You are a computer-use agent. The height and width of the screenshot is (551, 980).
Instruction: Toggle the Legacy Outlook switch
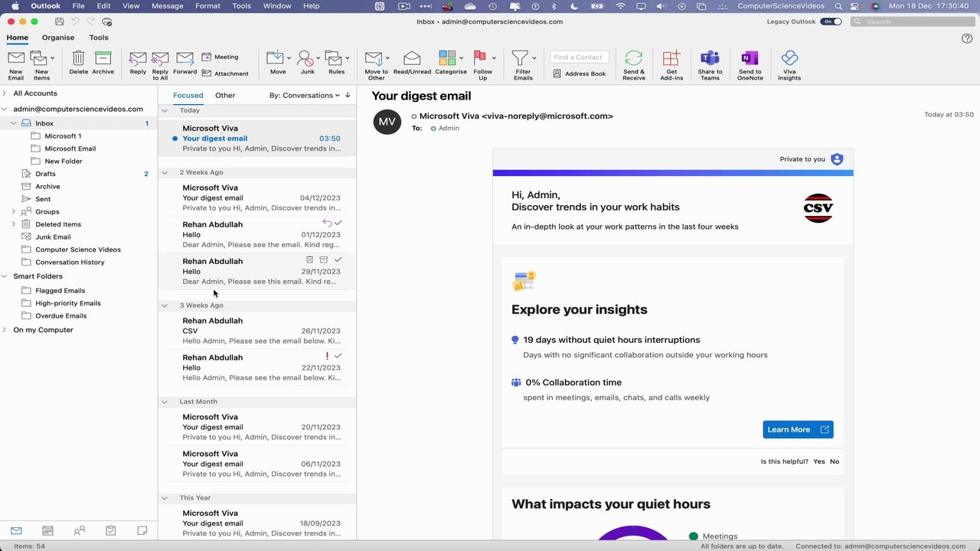click(831, 21)
